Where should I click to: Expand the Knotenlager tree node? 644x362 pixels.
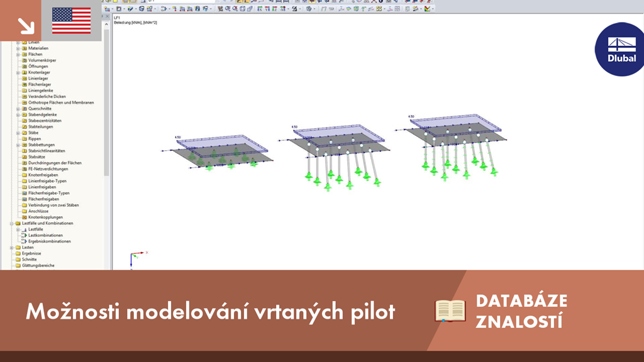tap(18, 73)
